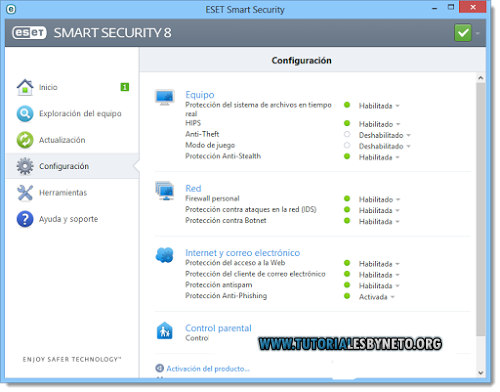Toggle the HIPS green status indicator

point(347,123)
